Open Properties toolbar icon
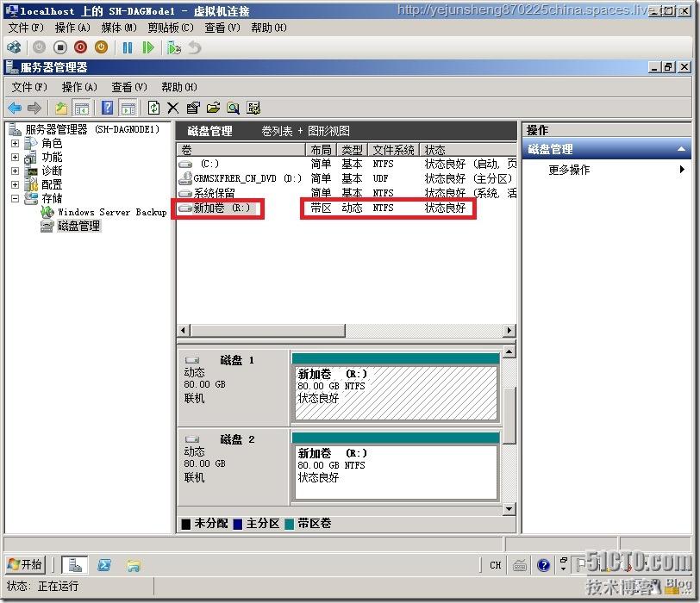Image resolution: width=700 pixels, height=603 pixels. (x=193, y=108)
